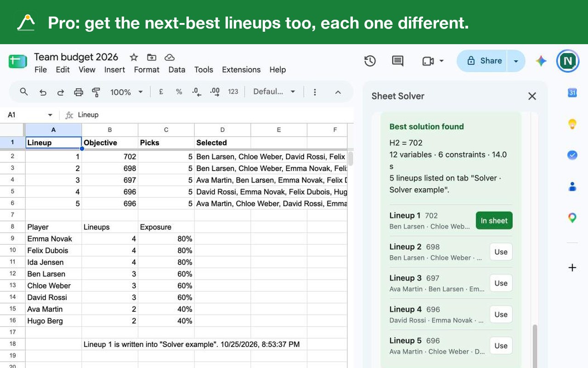Activate the paint format tool
The width and height of the screenshot is (588, 368).
point(96,92)
